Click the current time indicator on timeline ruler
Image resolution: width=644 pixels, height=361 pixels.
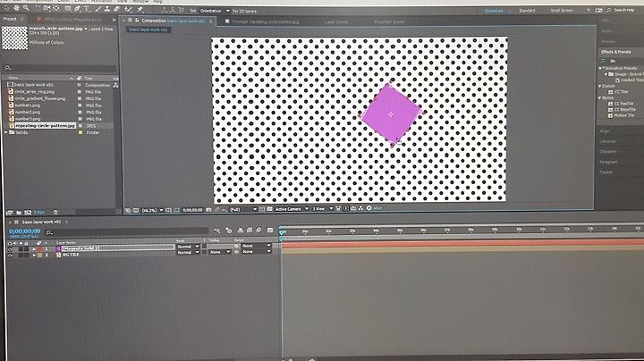282,232
